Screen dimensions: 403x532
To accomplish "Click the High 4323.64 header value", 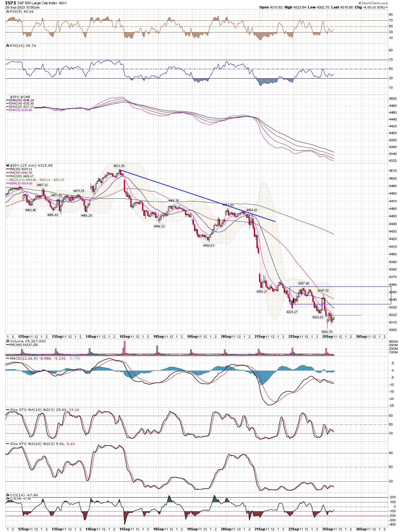I will (295, 7).
